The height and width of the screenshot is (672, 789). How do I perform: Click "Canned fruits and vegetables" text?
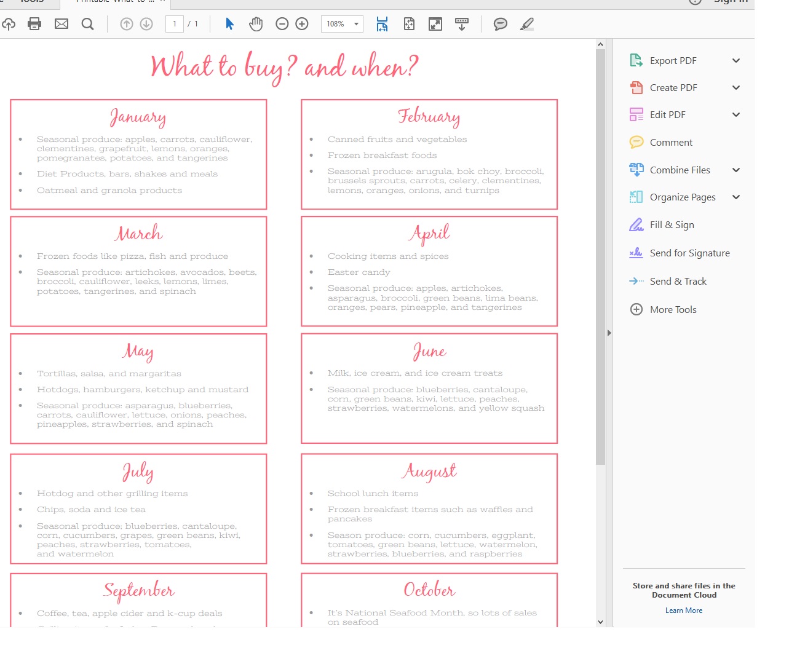coord(397,140)
